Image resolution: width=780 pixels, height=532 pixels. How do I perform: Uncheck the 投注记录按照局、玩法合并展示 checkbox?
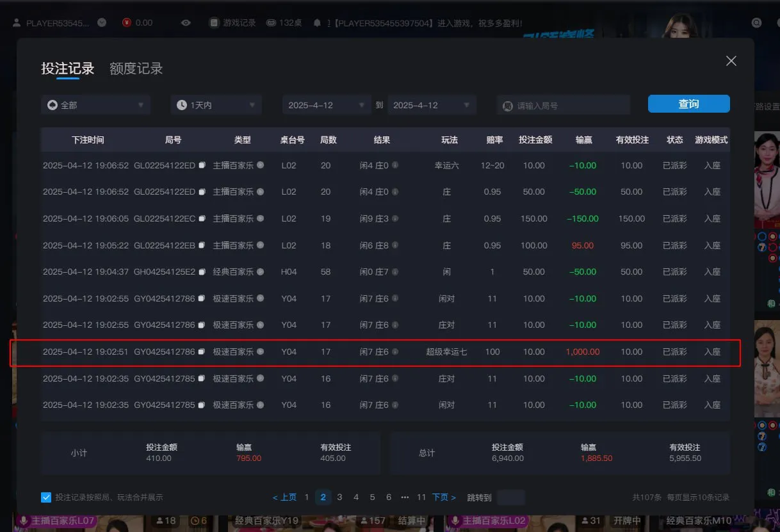click(45, 497)
